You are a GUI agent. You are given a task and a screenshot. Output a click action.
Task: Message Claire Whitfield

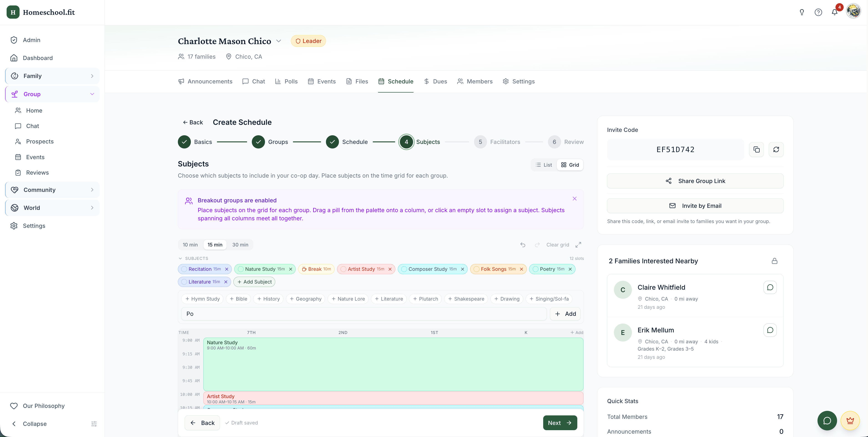coord(770,287)
